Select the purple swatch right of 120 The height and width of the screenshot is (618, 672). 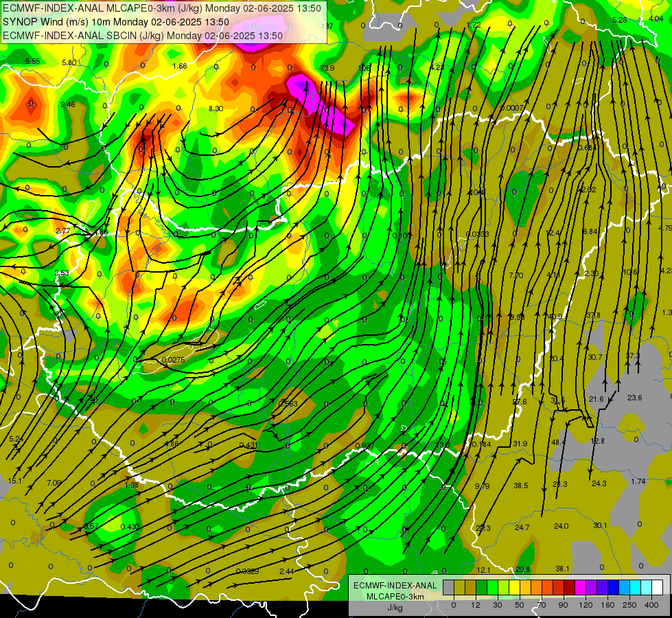[x=592, y=588]
